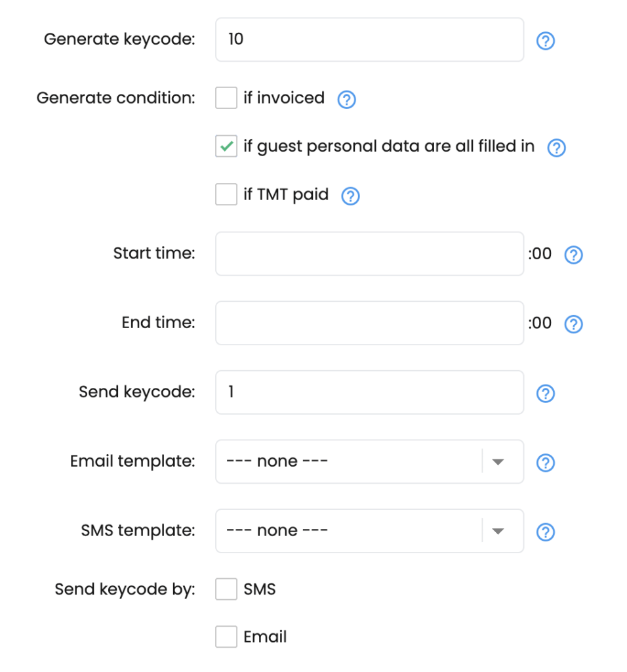Click the Start time input field

coord(369,253)
